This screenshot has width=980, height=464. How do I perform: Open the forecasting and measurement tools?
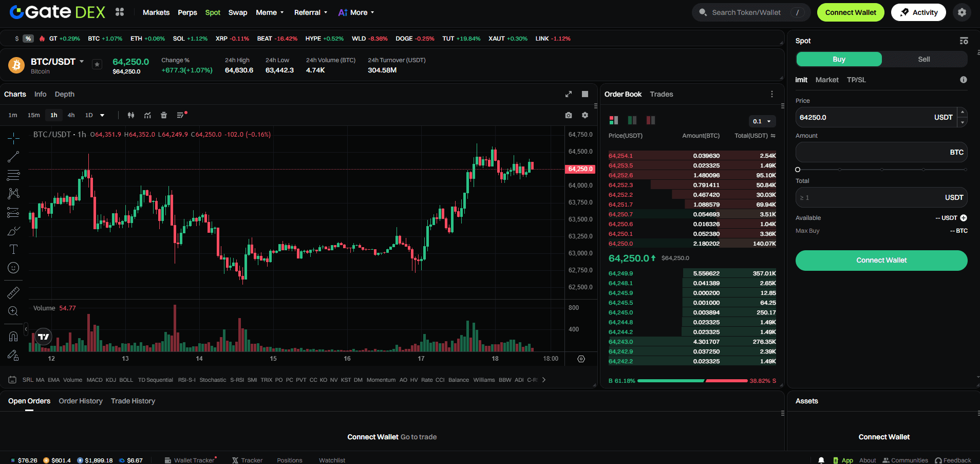[x=13, y=212]
